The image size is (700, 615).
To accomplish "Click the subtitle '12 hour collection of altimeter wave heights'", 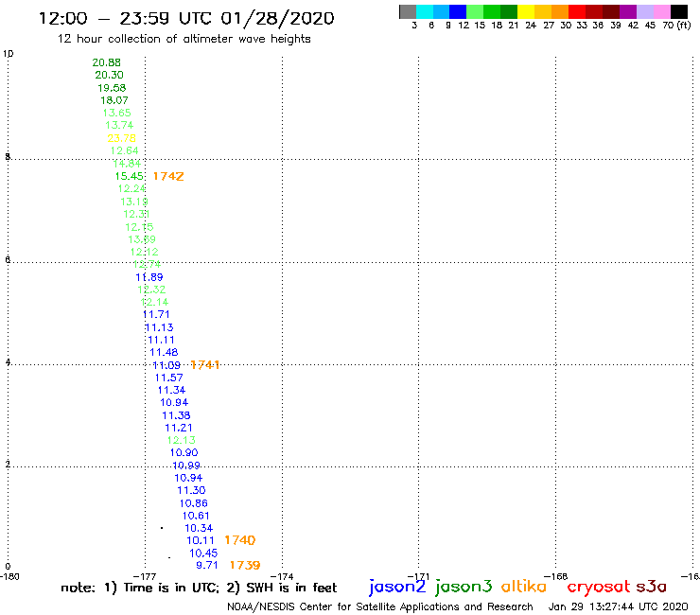I will 184,39.
